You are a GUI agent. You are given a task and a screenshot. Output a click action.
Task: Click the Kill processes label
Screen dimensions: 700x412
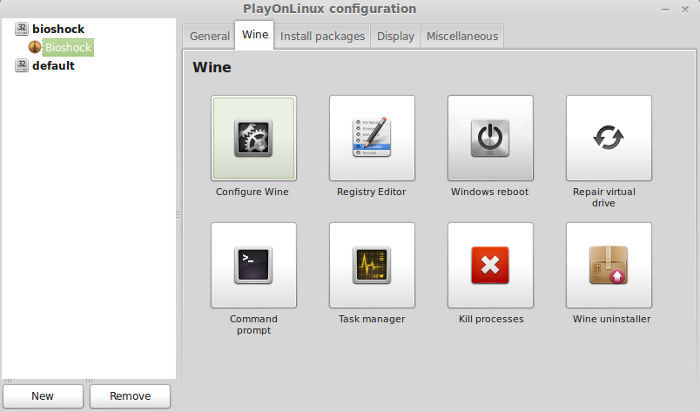pos(491,319)
